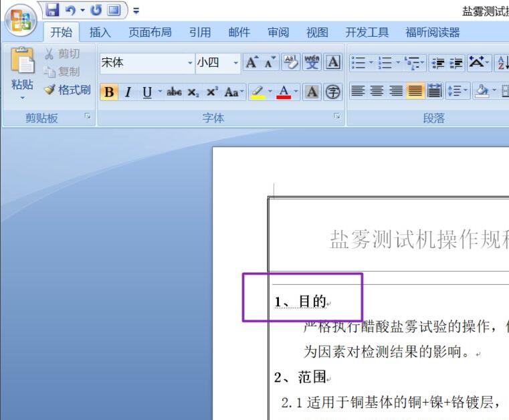Viewport: 509px width, 420px height.
Task: Open the 审阅 tab
Action: pyautogui.click(x=278, y=32)
